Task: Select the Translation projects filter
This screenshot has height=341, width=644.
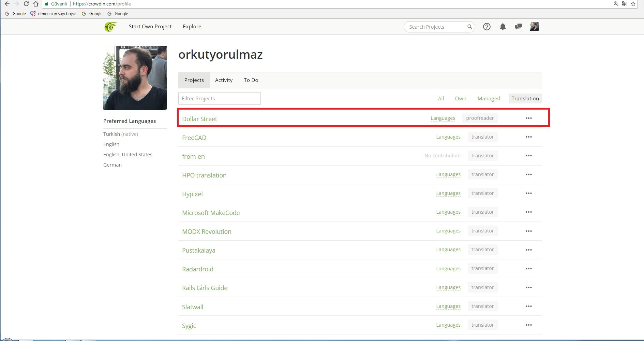Action: [525, 99]
